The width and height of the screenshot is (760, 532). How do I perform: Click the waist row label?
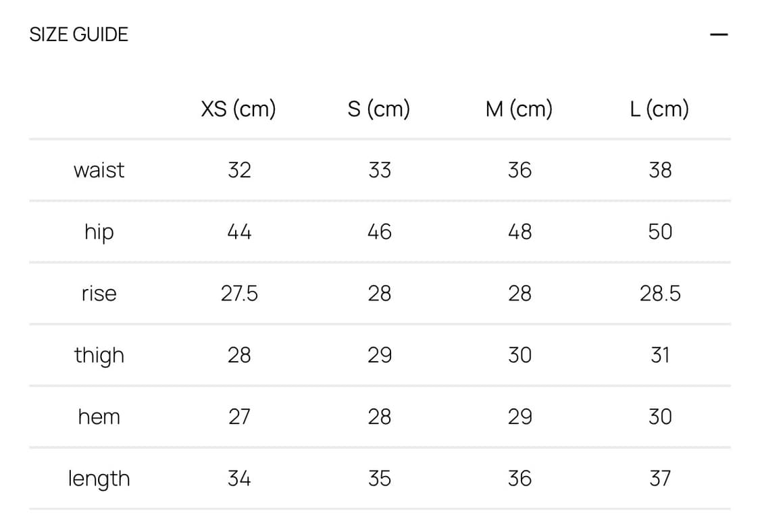[x=99, y=170]
